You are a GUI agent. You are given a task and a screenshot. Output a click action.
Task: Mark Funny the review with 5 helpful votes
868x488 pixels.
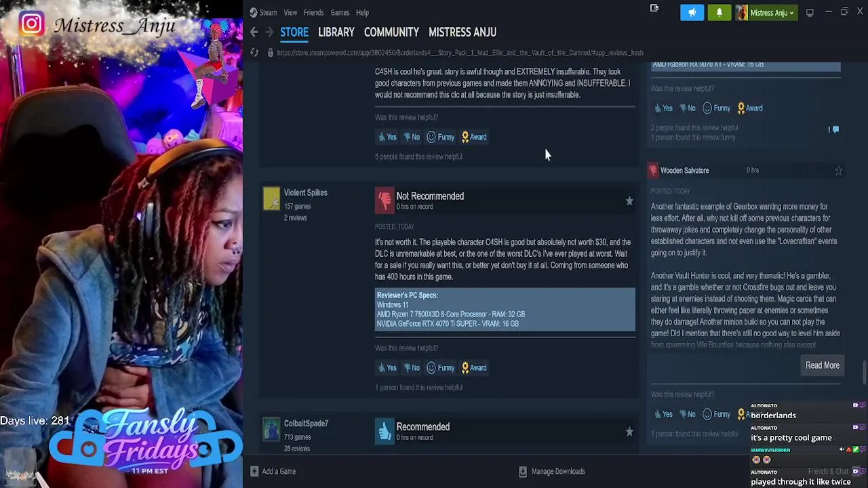441,137
